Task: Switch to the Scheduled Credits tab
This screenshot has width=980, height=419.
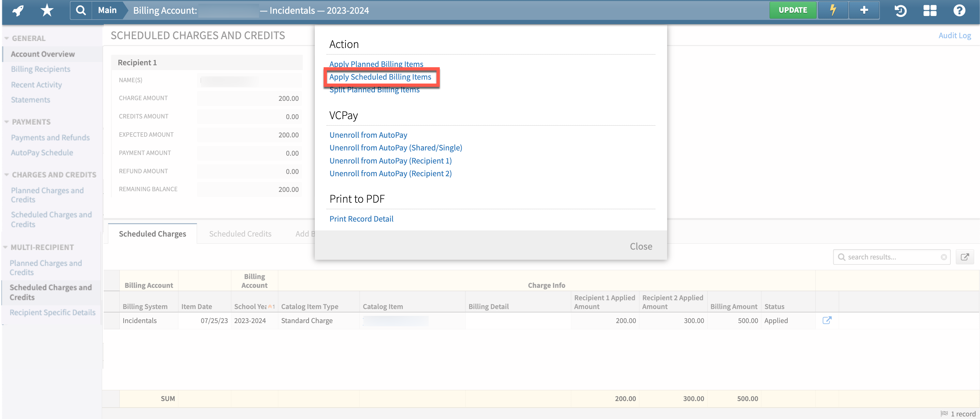Action: pyautogui.click(x=240, y=234)
